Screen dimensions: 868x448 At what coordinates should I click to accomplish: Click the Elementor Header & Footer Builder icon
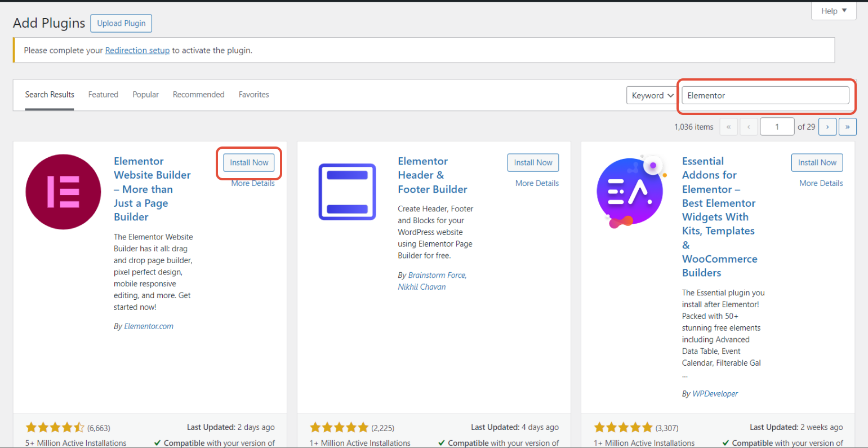tap(347, 192)
